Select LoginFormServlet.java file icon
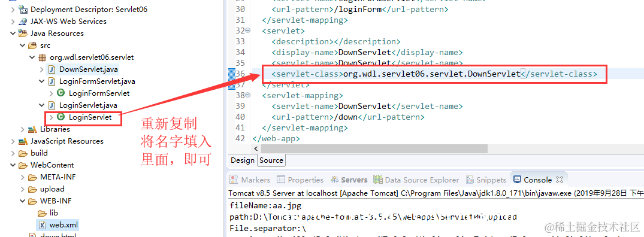 coord(52,81)
